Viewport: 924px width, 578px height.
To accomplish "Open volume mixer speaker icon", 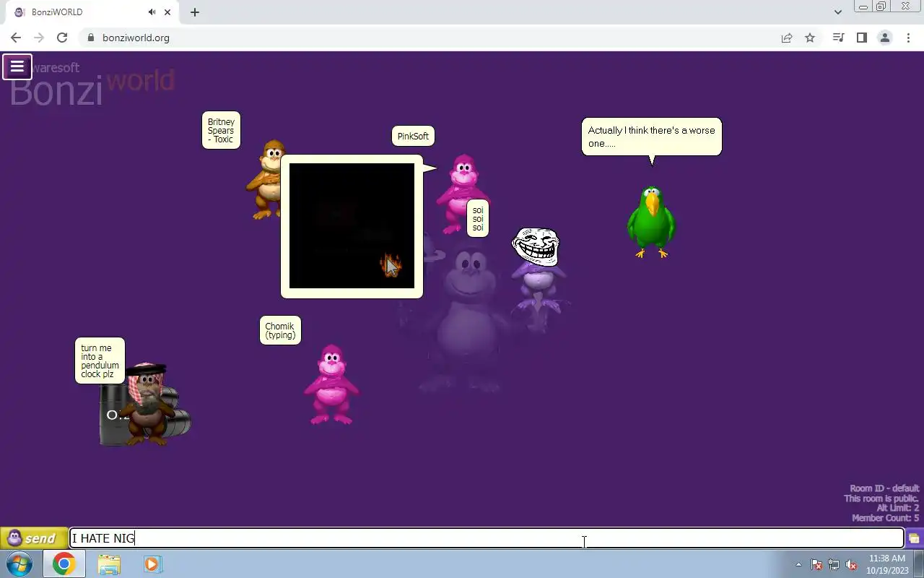I will click(851, 564).
